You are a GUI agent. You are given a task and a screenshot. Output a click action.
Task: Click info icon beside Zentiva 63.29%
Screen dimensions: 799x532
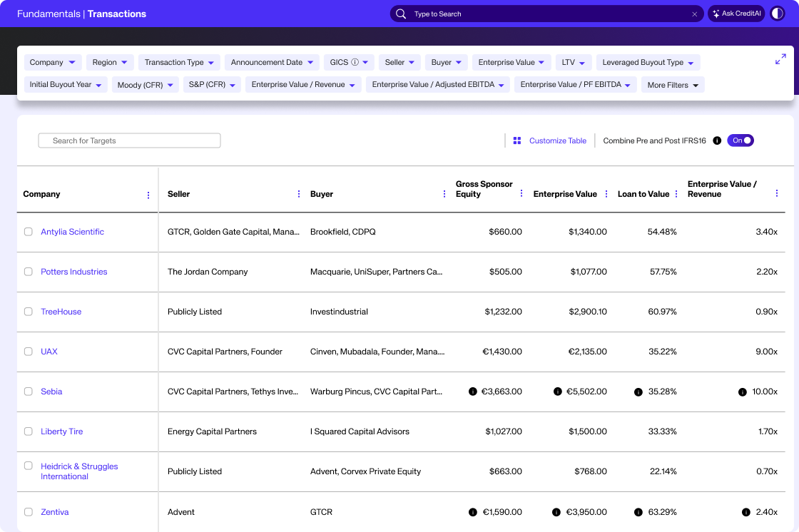point(638,512)
